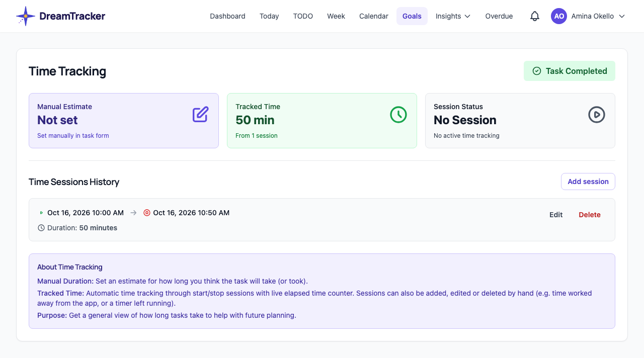Select the Goals tab
644x358 pixels.
[x=412, y=16]
